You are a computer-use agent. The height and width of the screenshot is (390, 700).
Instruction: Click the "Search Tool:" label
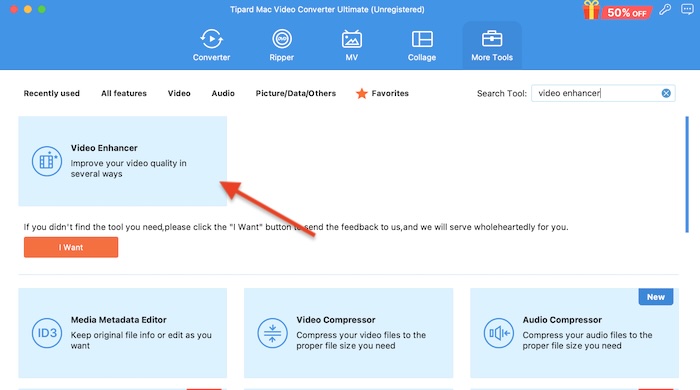click(501, 93)
